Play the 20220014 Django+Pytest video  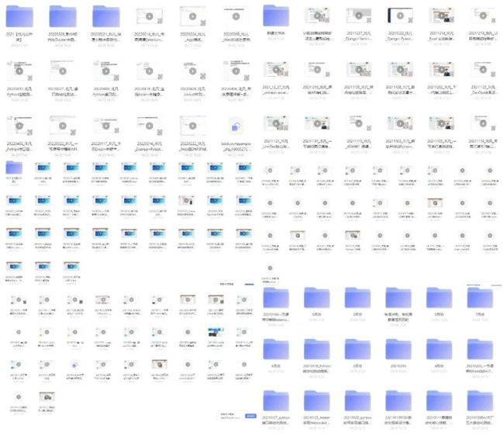pyautogui.click(x=149, y=126)
